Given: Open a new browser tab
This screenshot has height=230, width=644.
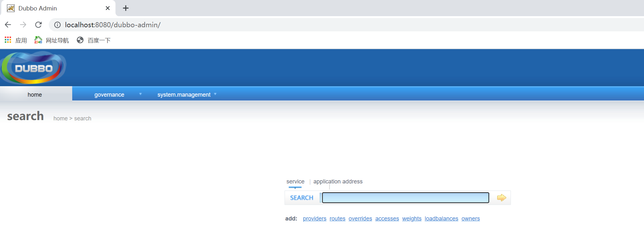Looking at the screenshot, I should click(126, 8).
